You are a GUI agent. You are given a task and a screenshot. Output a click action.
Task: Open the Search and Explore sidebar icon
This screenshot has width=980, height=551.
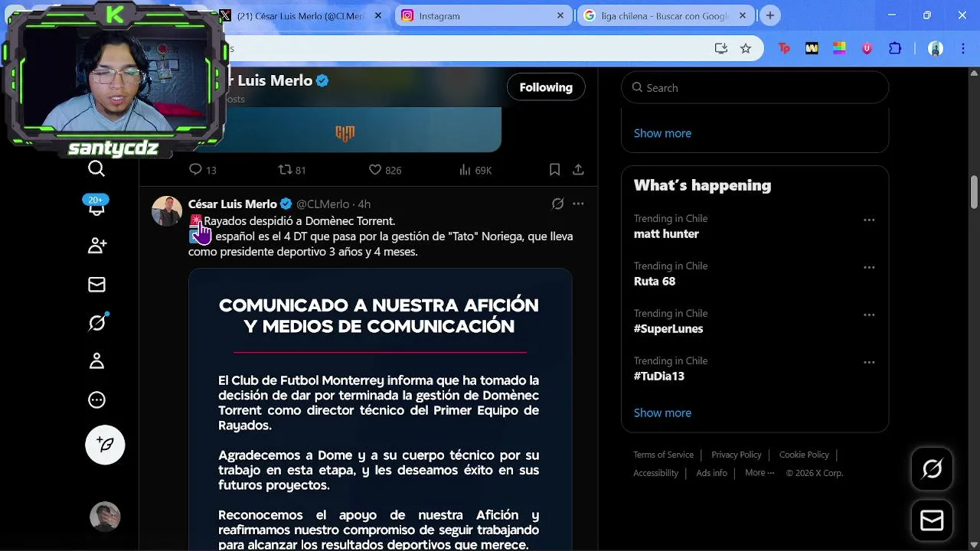coord(96,168)
